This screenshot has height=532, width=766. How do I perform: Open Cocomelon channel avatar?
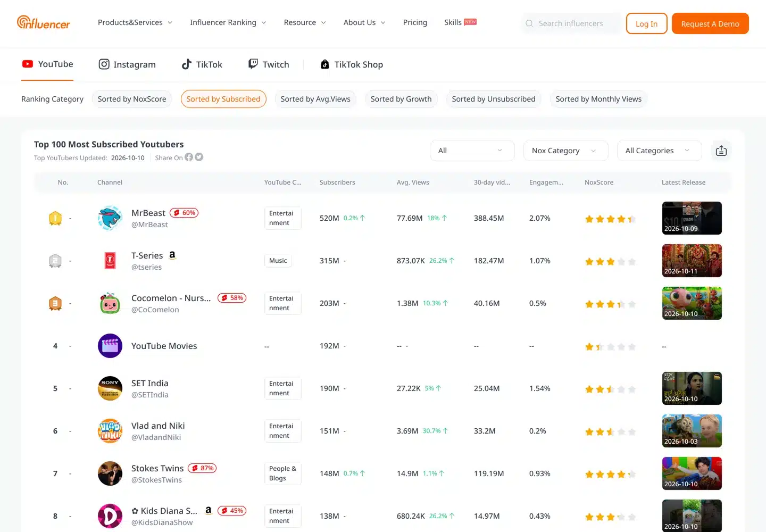[110, 303]
